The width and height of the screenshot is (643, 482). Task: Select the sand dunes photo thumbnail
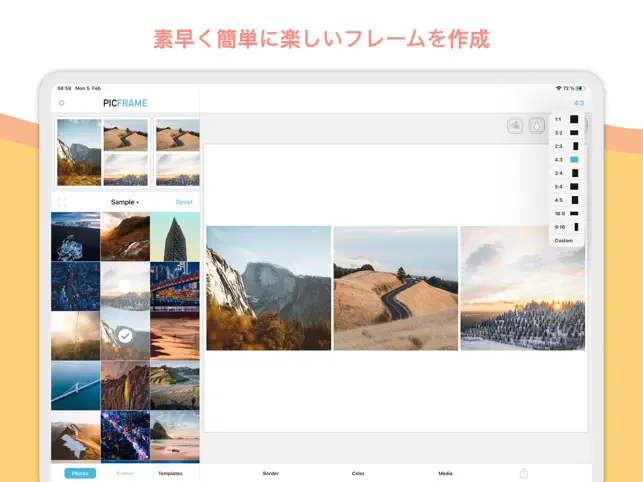[175, 336]
